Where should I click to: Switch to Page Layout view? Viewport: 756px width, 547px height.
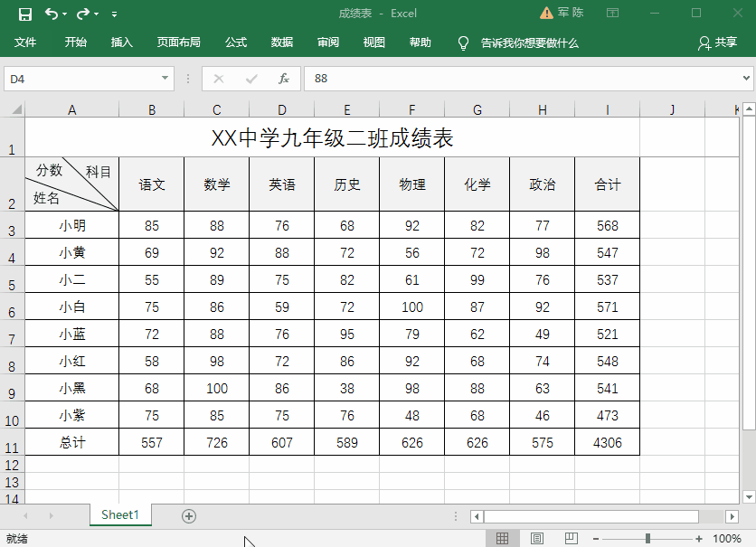536,539
